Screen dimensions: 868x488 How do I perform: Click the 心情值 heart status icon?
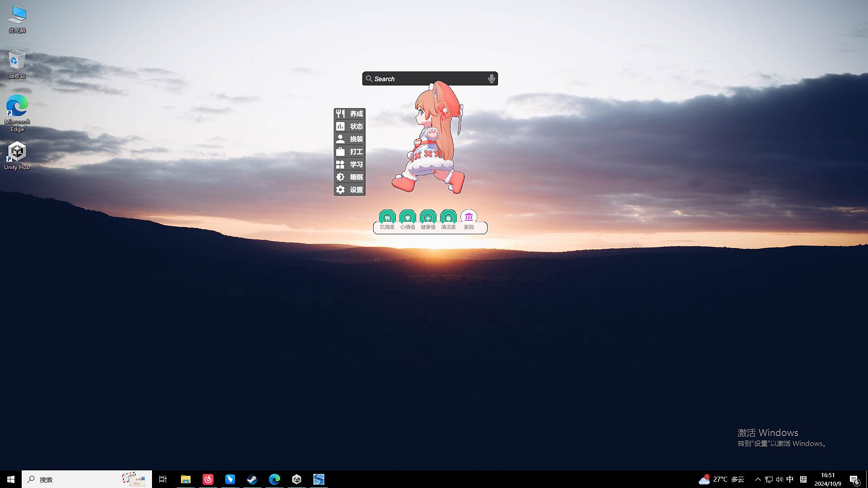pyautogui.click(x=408, y=218)
